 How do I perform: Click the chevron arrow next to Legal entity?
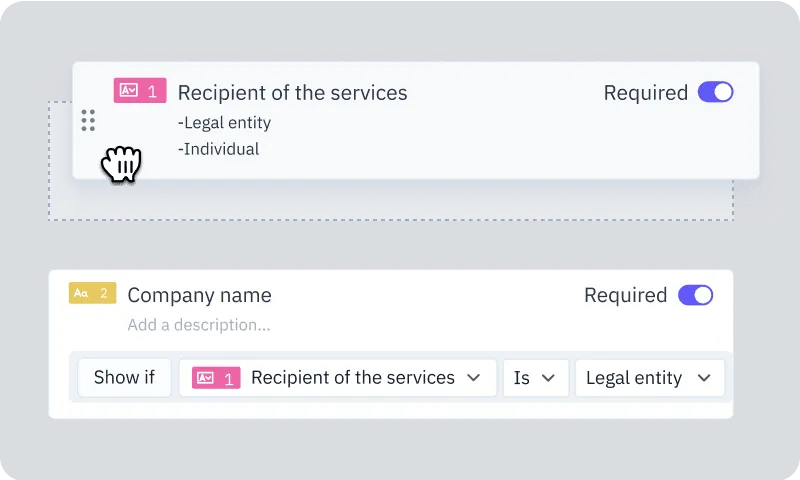coord(704,378)
